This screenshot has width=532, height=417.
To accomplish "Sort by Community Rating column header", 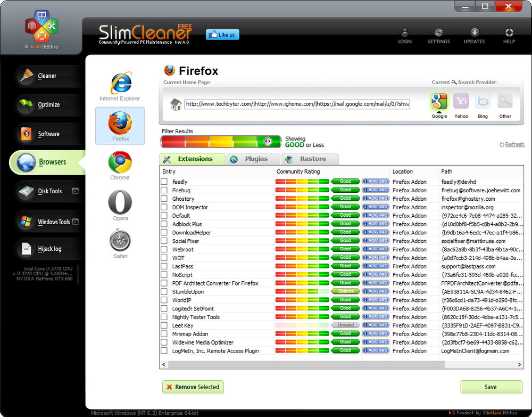I will tap(317, 171).
